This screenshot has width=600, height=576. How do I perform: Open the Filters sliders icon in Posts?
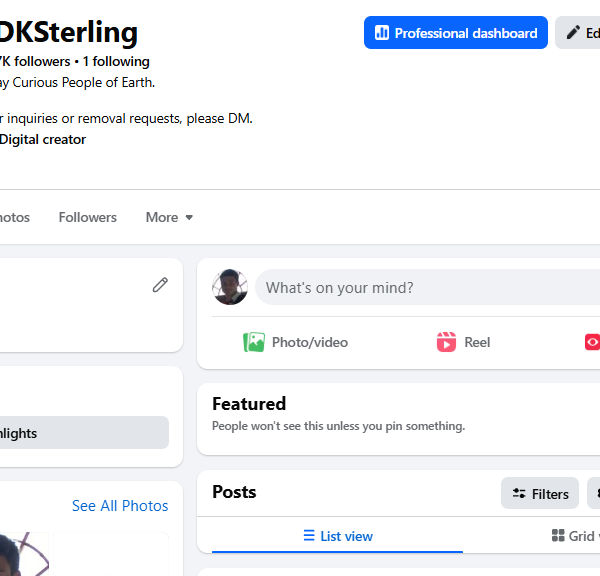[x=519, y=493]
